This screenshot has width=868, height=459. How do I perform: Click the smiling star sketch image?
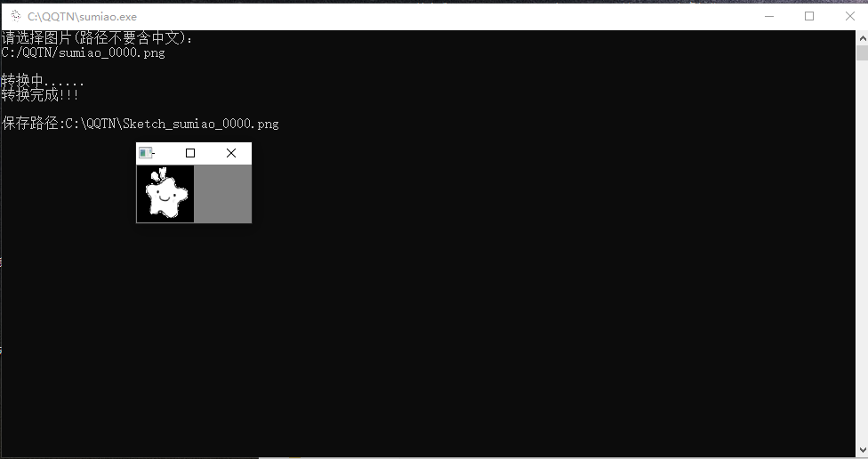click(x=165, y=194)
